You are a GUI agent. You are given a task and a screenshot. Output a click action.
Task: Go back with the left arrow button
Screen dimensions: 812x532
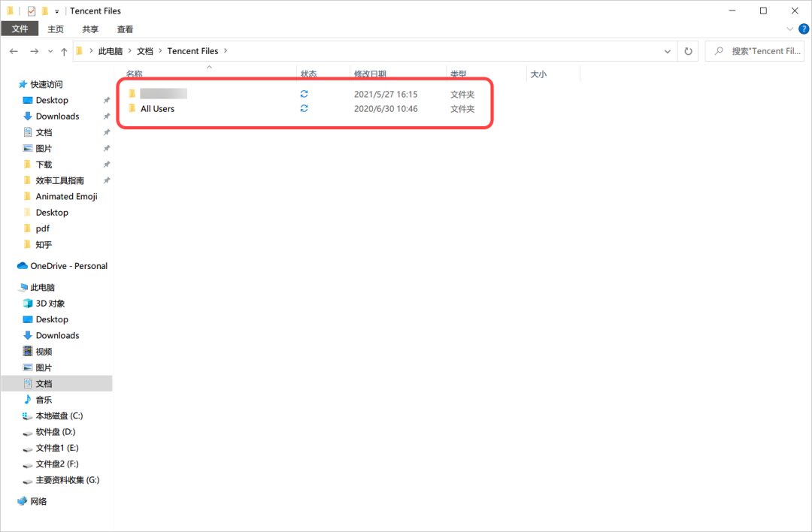pyautogui.click(x=14, y=51)
